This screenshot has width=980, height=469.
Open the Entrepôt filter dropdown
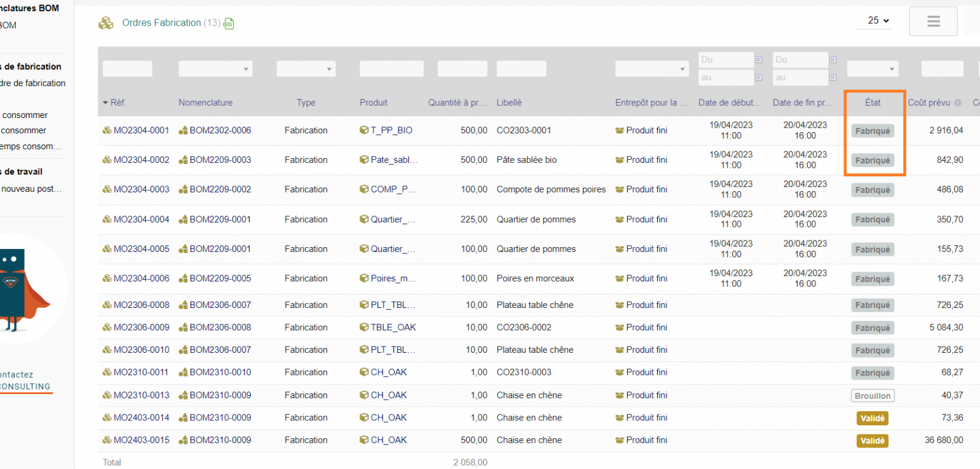tap(652, 69)
